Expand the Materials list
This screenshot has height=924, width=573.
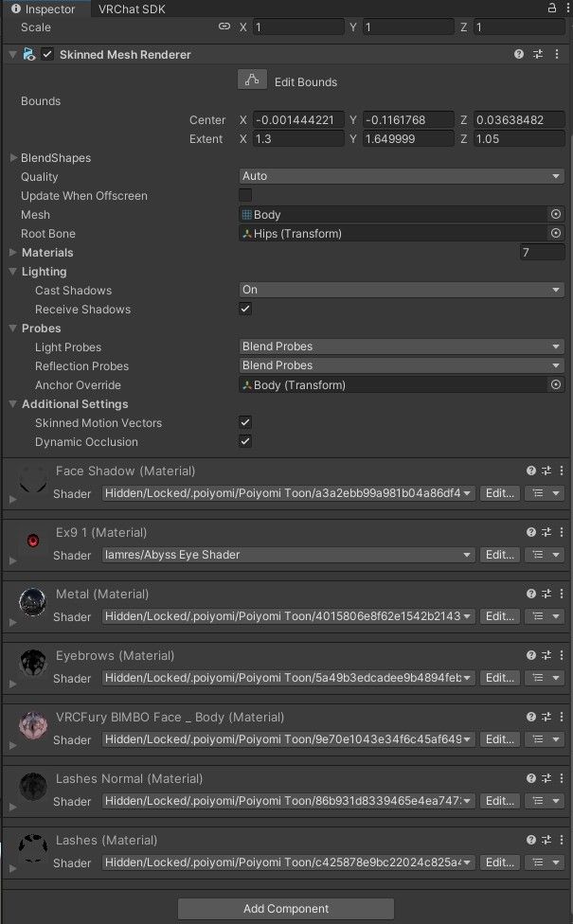[13, 252]
